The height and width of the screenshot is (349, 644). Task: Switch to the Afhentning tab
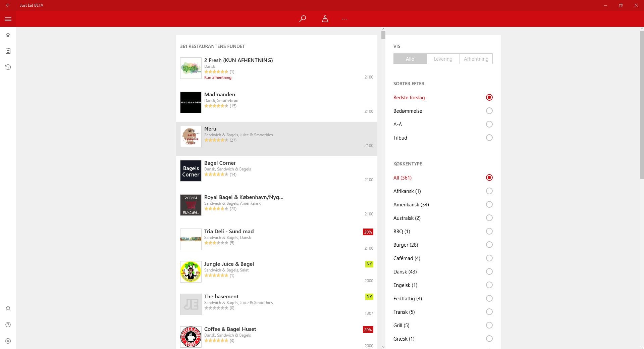(x=476, y=59)
